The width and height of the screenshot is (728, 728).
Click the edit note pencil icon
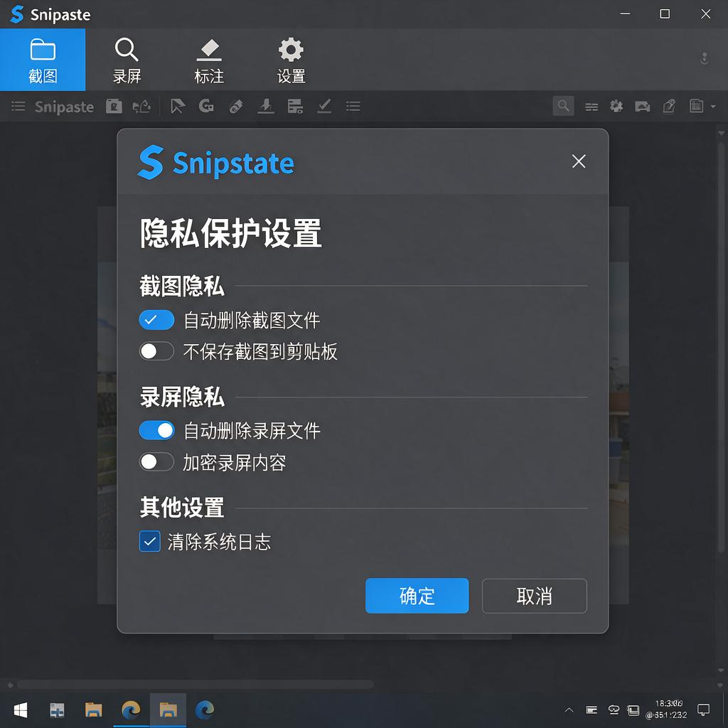tap(669, 107)
